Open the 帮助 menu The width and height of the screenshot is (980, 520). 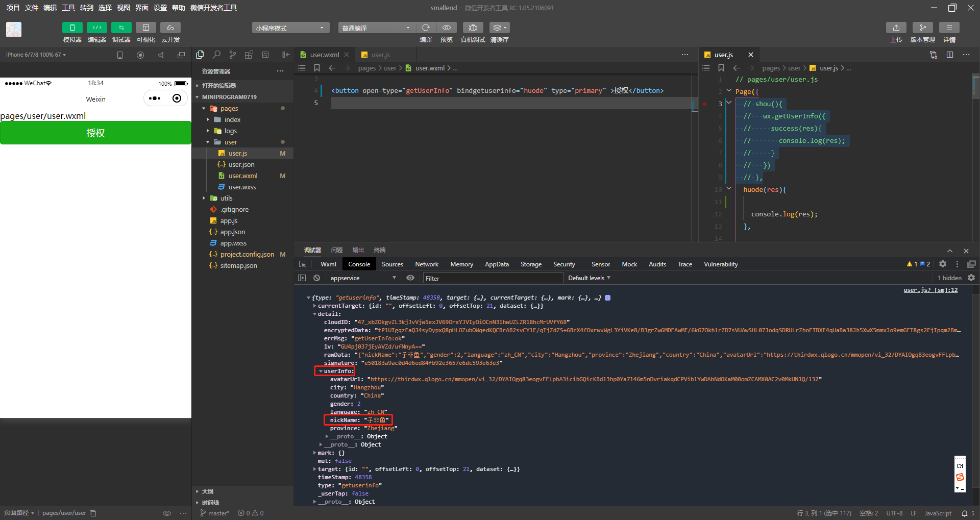179,8
